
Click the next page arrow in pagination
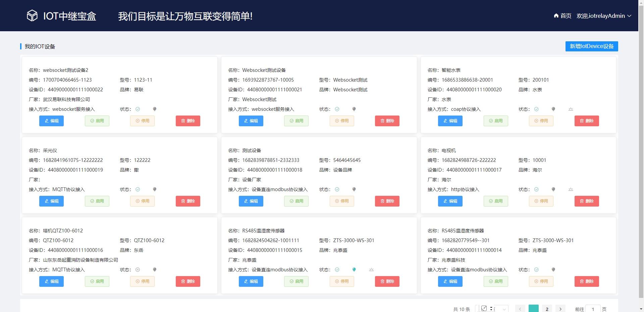560,308
